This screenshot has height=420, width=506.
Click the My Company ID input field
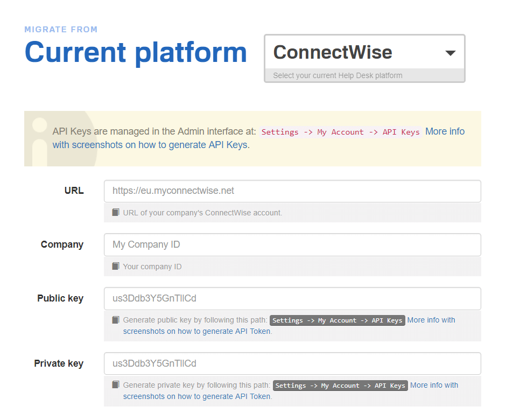click(x=292, y=244)
